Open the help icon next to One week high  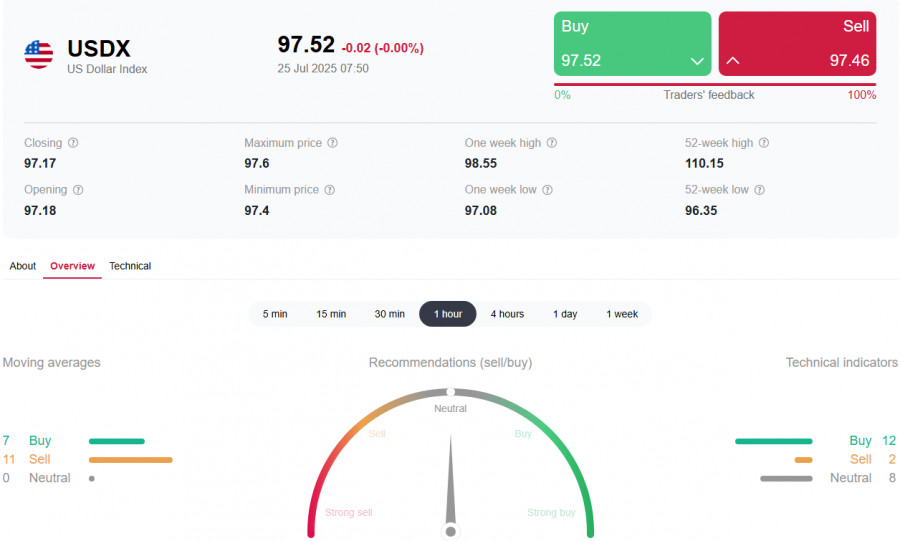(x=552, y=143)
